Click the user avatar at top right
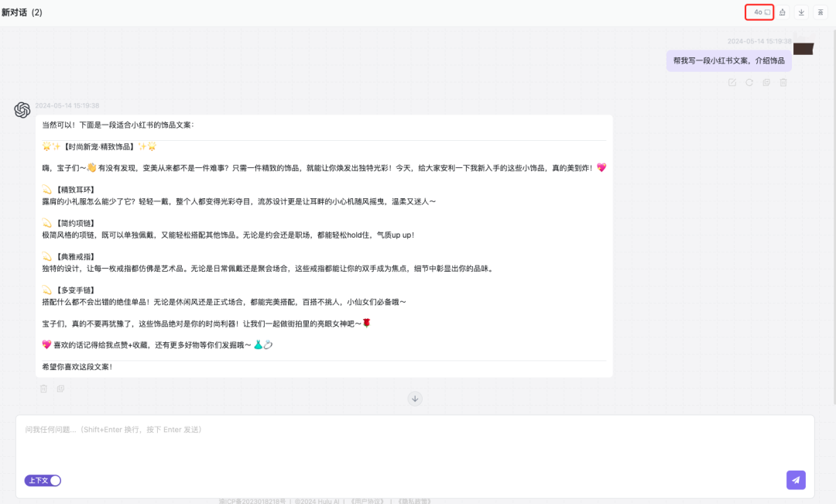Viewport: 836px width, 504px height. [803, 49]
